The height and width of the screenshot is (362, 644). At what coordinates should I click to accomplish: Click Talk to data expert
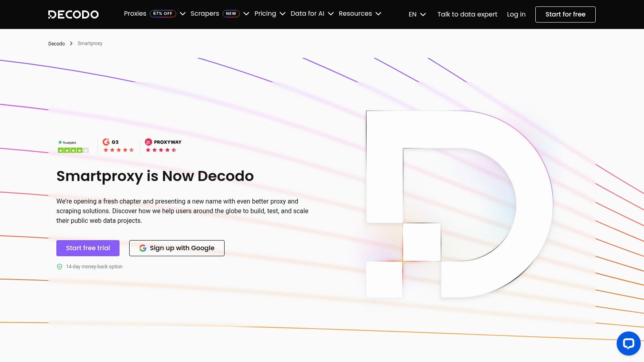point(467,14)
